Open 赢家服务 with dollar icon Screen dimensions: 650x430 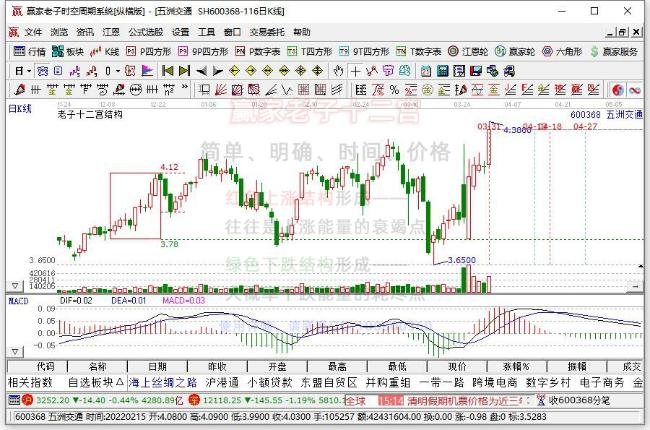click(x=614, y=51)
